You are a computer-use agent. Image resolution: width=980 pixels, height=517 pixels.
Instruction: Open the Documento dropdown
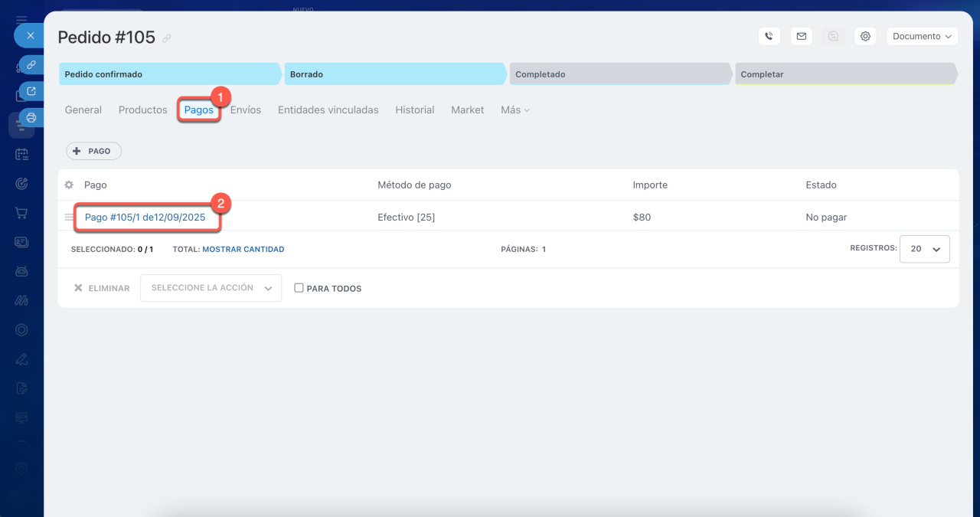click(922, 36)
